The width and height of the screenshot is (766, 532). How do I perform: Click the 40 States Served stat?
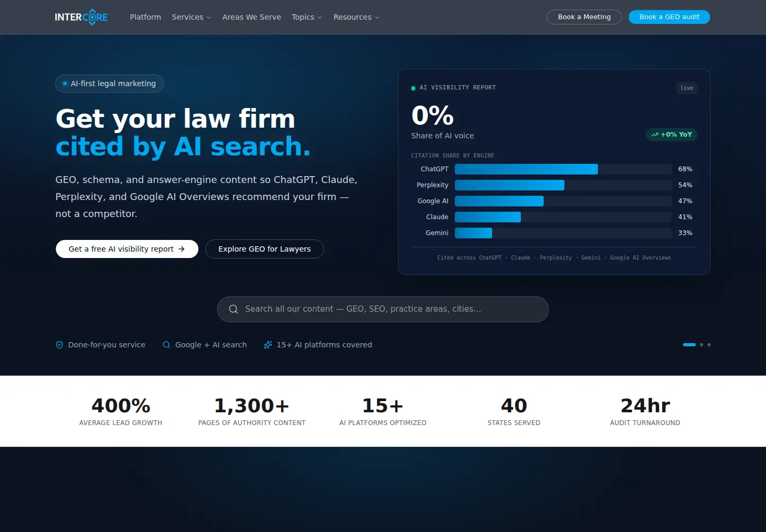pos(514,411)
